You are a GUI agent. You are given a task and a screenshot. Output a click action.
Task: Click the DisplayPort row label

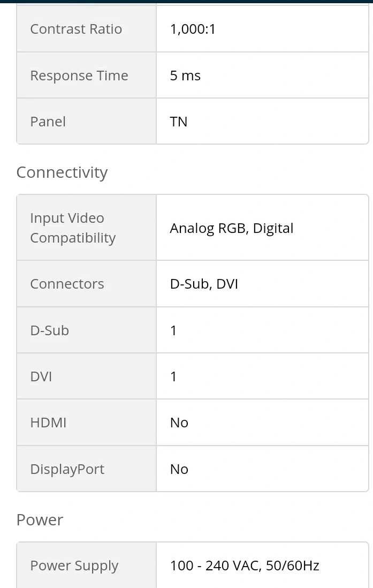coord(67,469)
